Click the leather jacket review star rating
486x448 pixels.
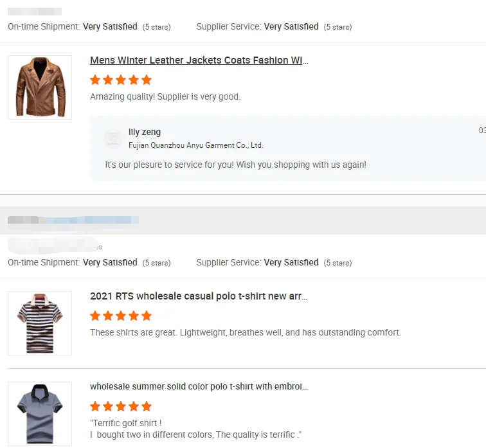click(121, 80)
